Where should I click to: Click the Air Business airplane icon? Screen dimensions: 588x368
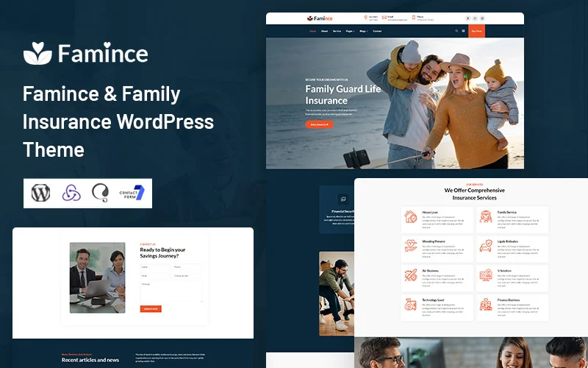point(411,275)
